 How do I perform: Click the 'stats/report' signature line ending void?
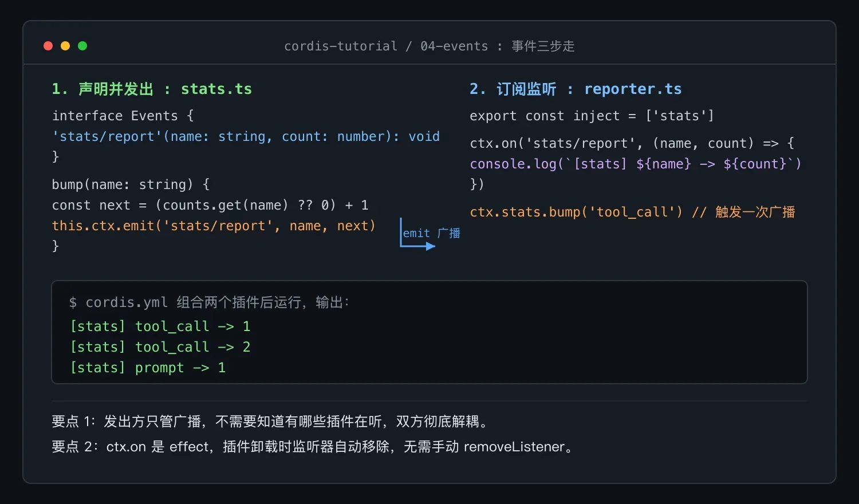pyautogui.click(x=246, y=136)
